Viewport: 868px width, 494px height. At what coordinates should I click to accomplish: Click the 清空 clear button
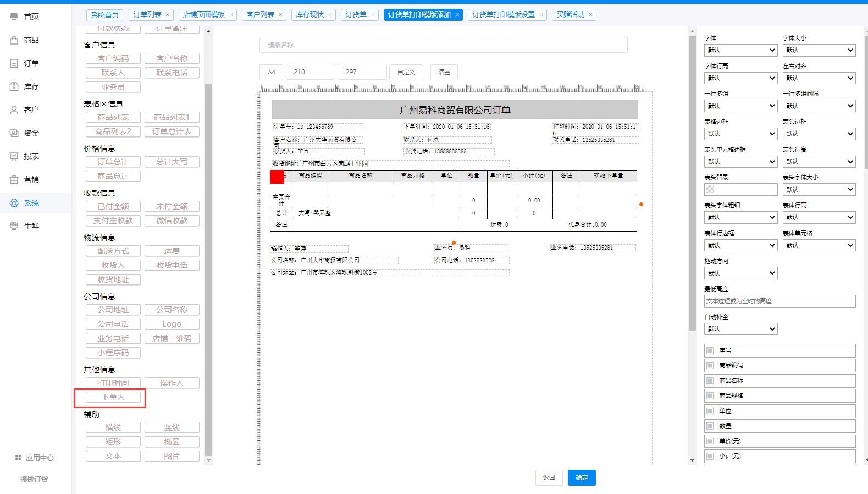tap(444, 72)
